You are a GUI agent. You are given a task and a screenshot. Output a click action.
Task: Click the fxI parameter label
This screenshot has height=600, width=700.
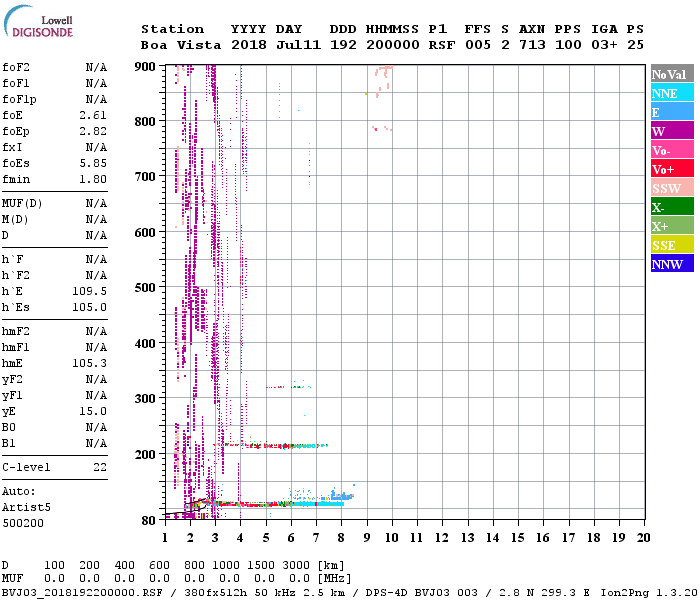pyautogui.click(x=12, y=147)
